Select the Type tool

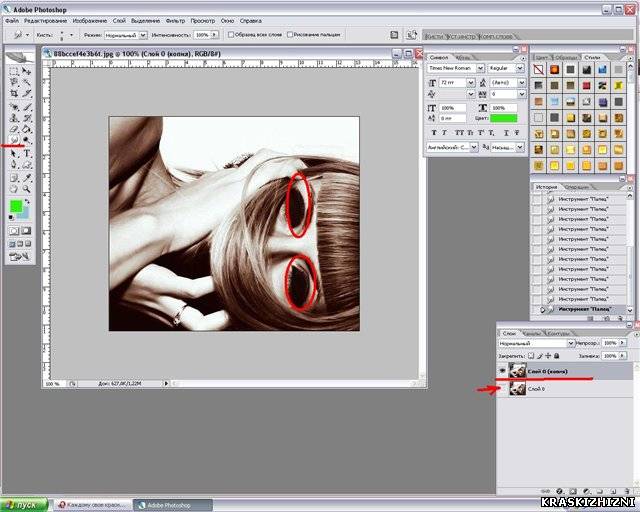pos(27,154)
